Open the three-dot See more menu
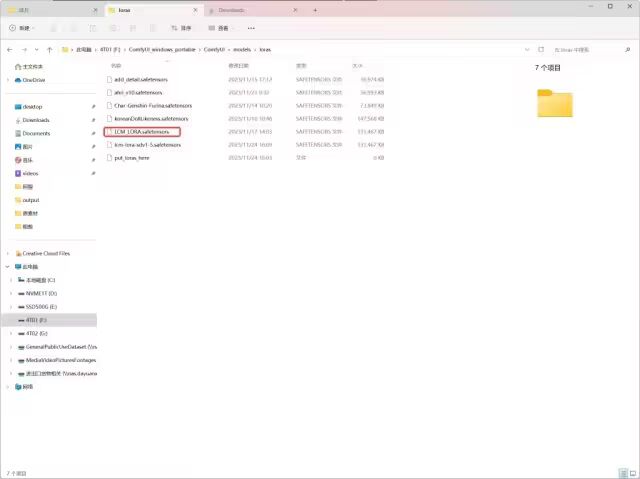The width and height of the screenshot is (640, 479). coord(251,28)
